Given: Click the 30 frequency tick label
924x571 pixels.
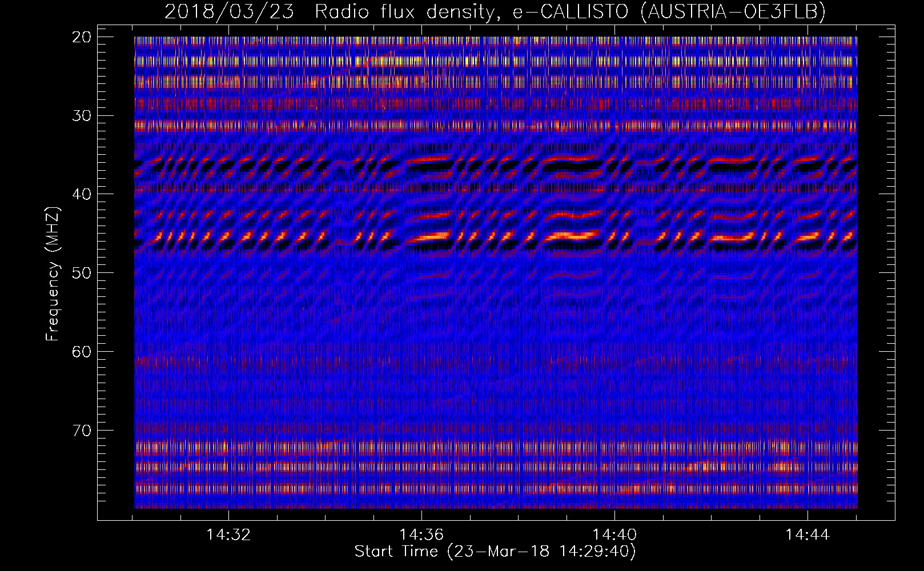Looking at the screenshot, I should [x=82, y=116].
